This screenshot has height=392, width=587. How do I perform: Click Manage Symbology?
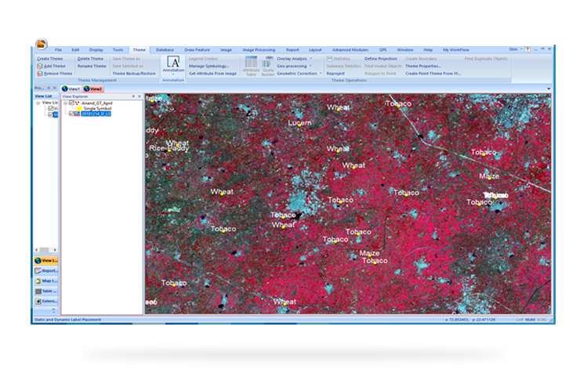pyautogui.click(x=209, y=67)
